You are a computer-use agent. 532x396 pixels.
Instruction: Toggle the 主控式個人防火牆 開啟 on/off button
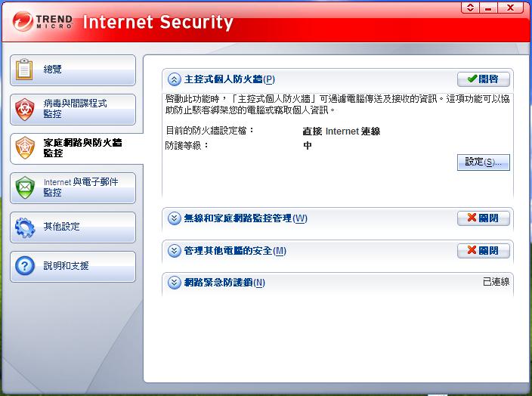coord(484,79)
